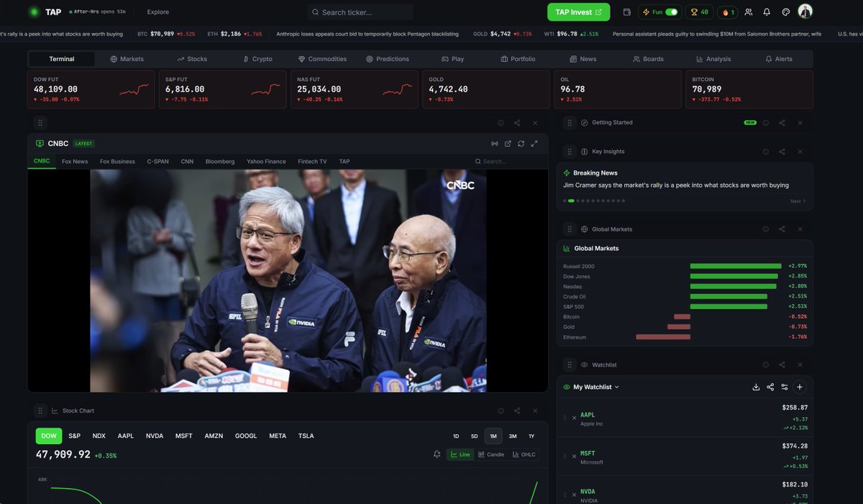Click share icon inside My Watchlist header

[x=770, y=387]
